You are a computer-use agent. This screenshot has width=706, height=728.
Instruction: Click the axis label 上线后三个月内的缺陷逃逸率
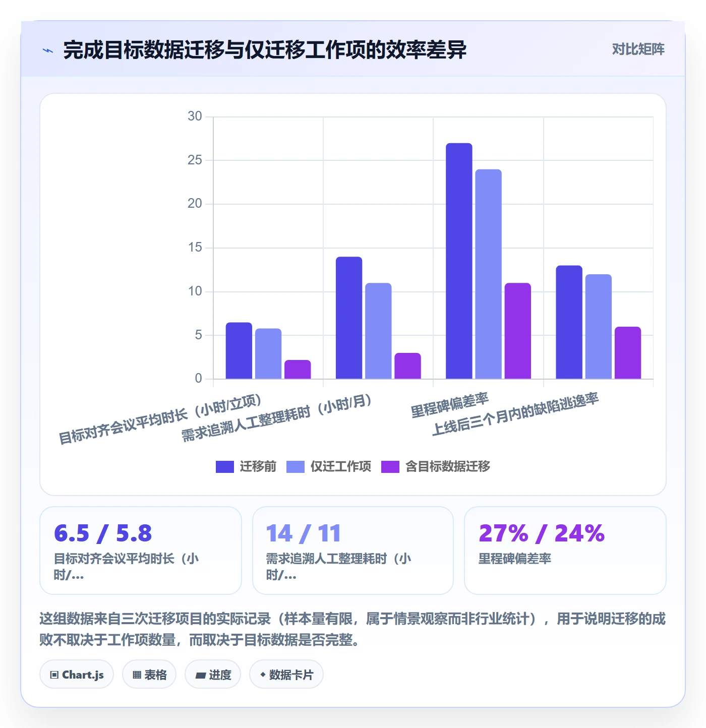515,414
